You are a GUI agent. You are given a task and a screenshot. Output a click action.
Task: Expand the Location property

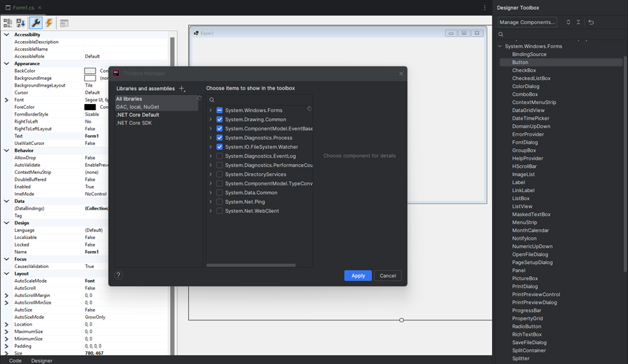coord(7,324)
